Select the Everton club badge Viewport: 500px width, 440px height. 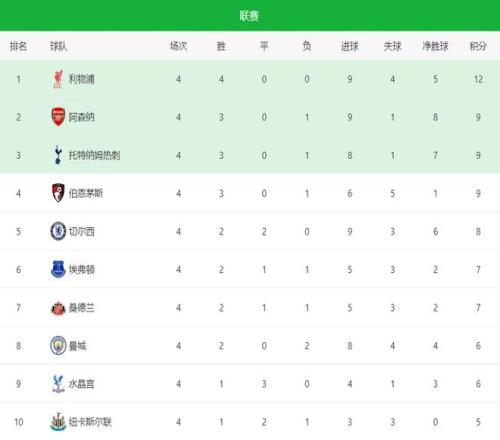[x=58, y=269]
